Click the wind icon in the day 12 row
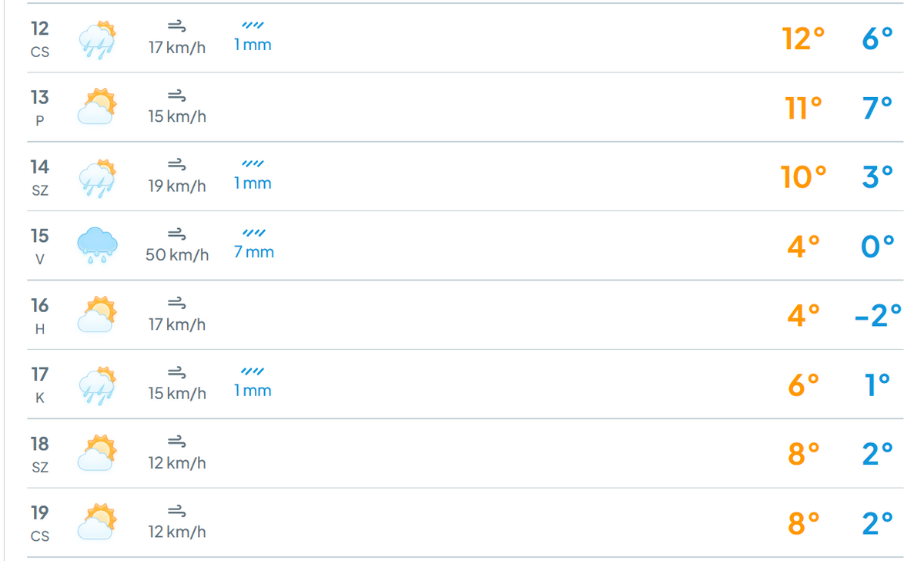The height and width of the screenshot is (561, 924). point(177,27)
